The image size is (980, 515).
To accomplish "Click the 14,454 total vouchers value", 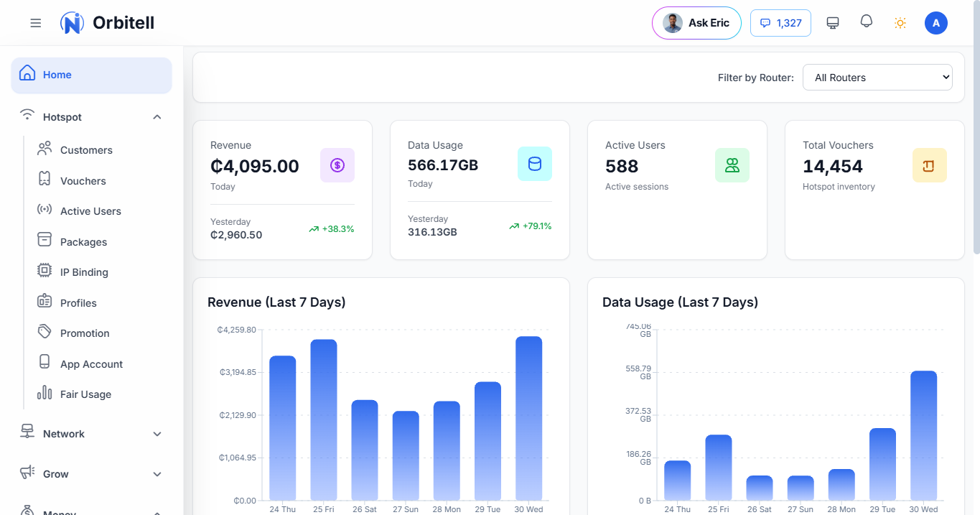I will pyautogui.click(x=833, y=167).
